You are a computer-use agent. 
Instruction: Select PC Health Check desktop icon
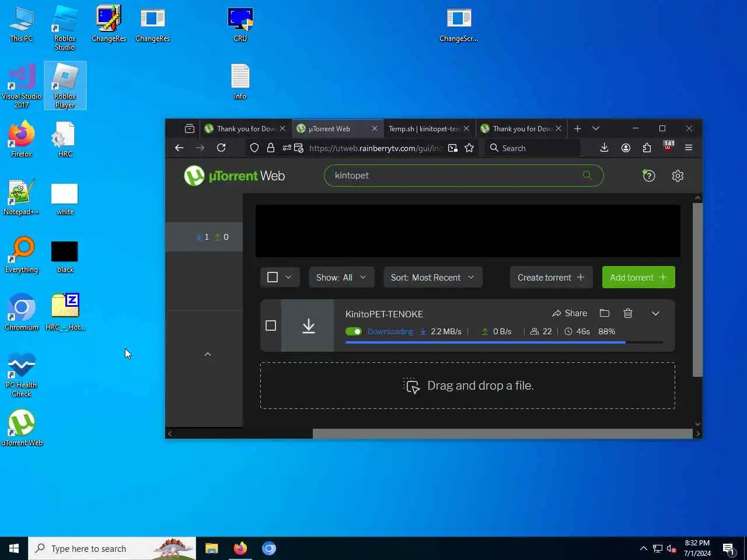(x=22, y=374)
